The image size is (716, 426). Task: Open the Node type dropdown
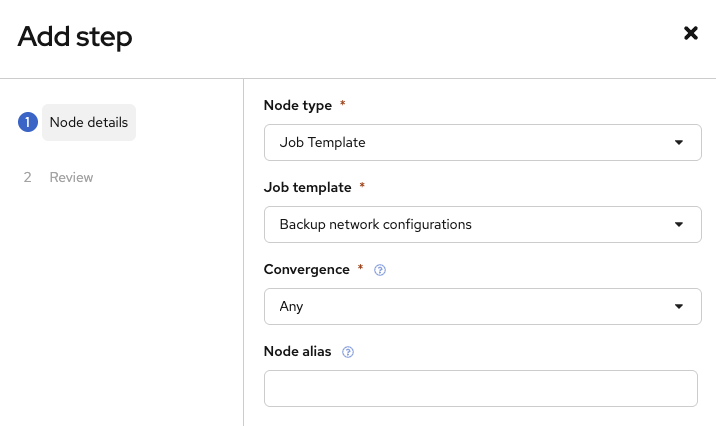(483, 142)
